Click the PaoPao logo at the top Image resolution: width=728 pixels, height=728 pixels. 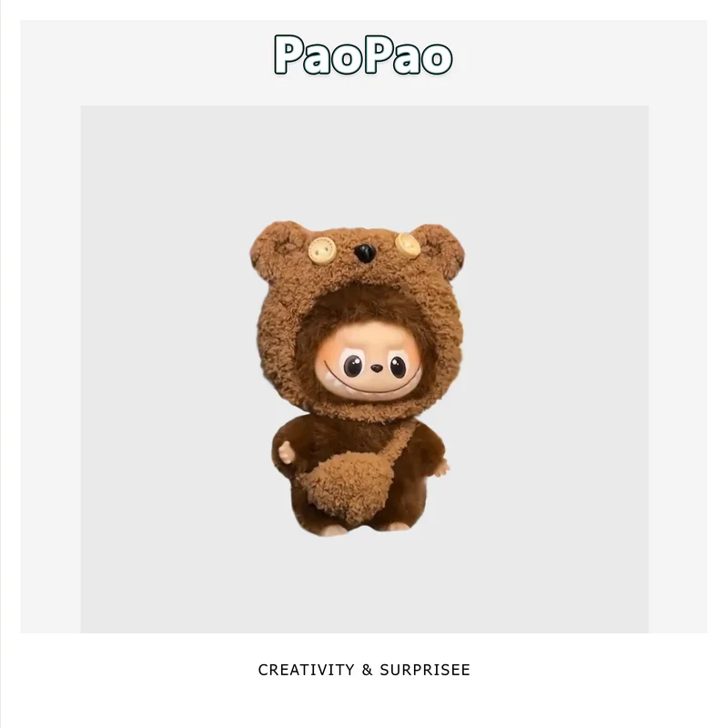363,55
